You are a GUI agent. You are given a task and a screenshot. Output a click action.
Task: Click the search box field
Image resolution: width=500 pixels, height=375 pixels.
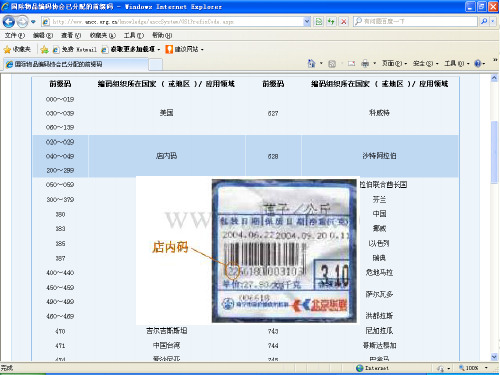tap(415, 22)
